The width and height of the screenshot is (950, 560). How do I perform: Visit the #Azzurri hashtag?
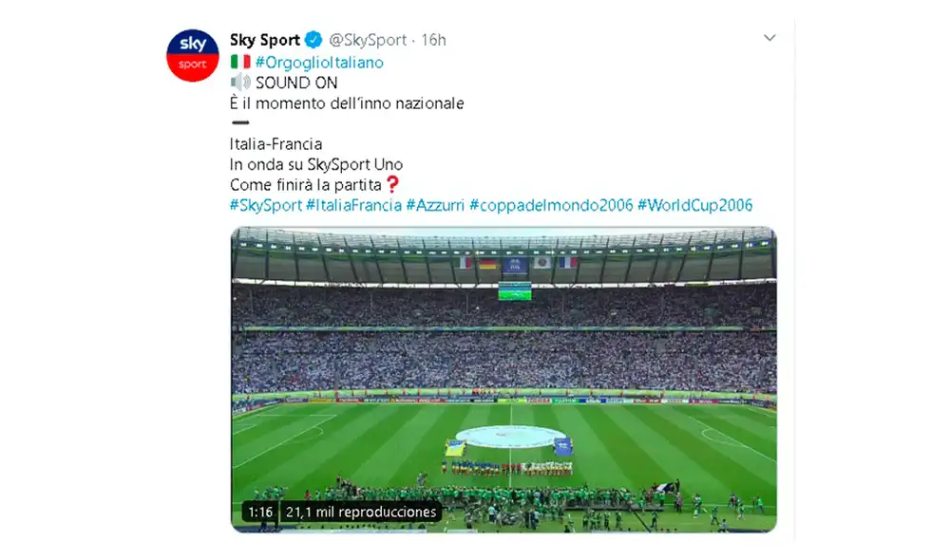tap(435, 205)
